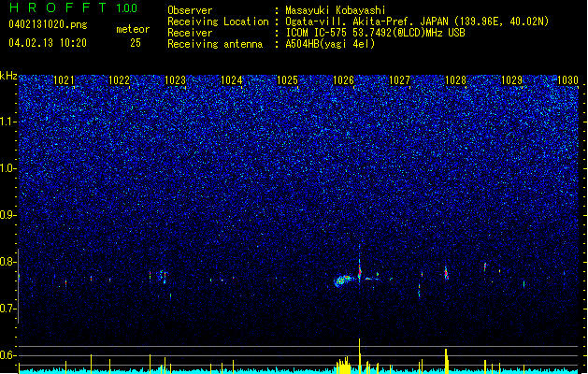Click the date stamp 04.02.13 10:20
Image resolution: width=588 pixels, height=374 pixels.
pos(48,43)
